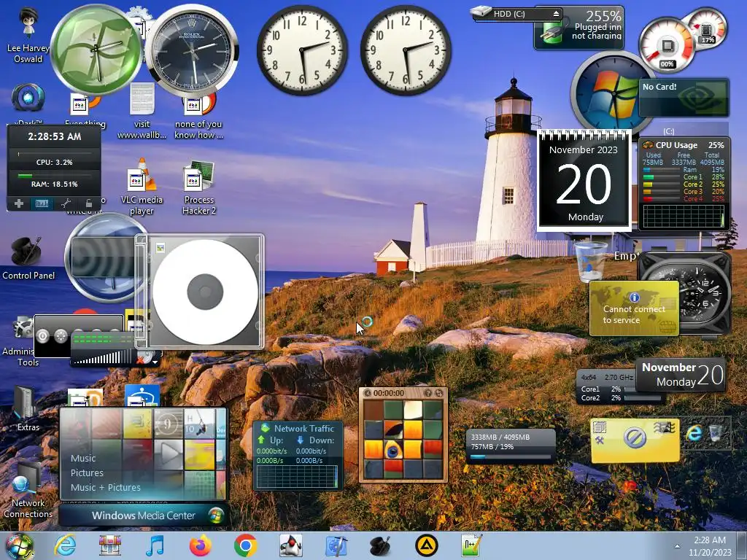747x560 pixels.
Task: Show the solved picture in the puzzle gadget
Action: click(x=427, y=393)
